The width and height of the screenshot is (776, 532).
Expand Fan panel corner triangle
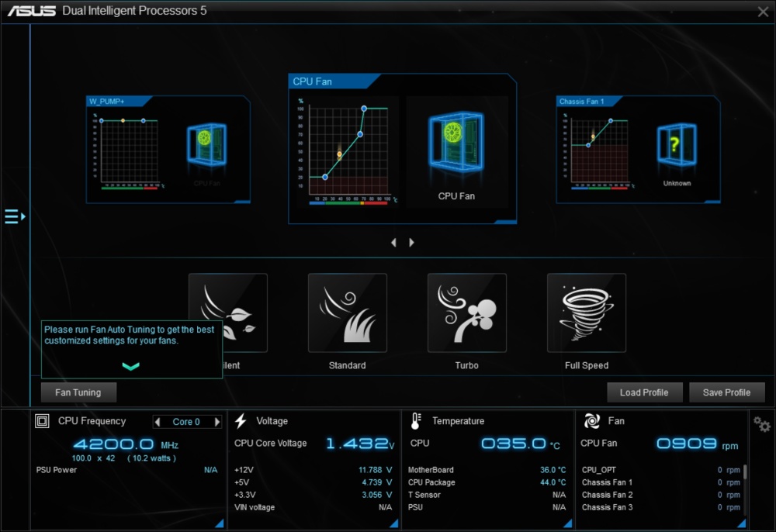742,523
